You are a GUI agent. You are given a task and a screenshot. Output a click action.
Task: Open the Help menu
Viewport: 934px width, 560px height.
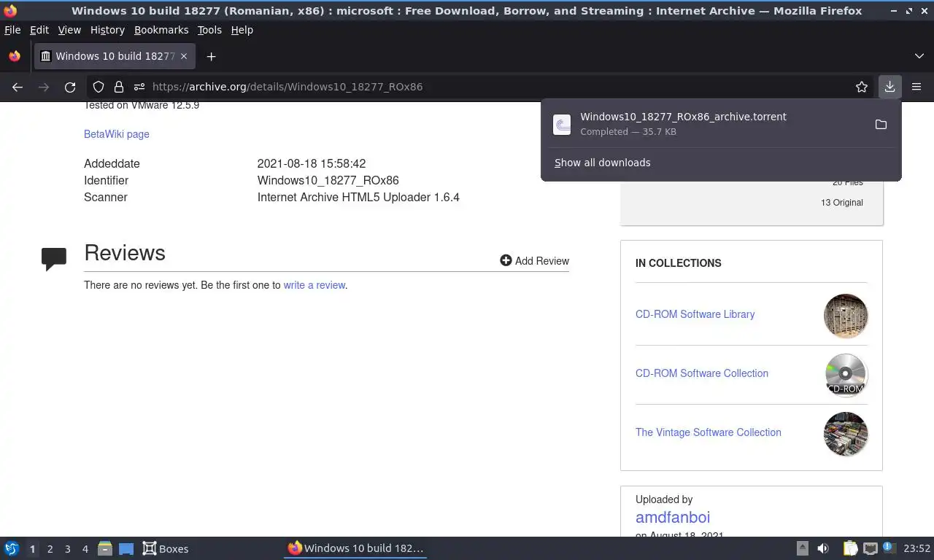pyautogui.click(x=242, y=30)
